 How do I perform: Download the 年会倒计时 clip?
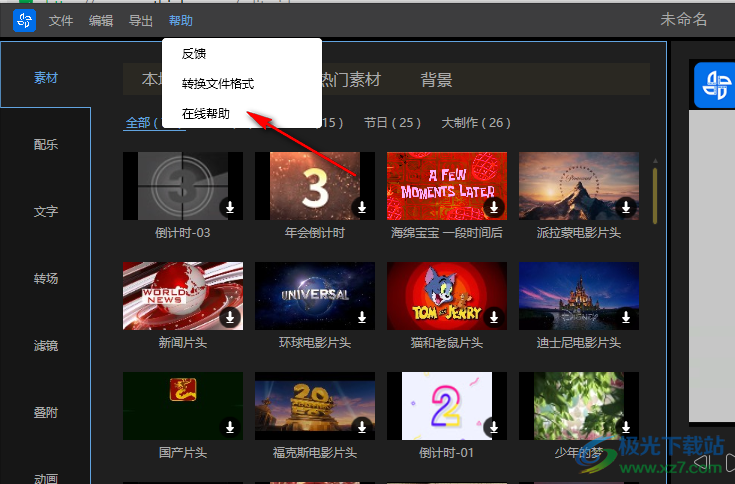click(362, 207)
